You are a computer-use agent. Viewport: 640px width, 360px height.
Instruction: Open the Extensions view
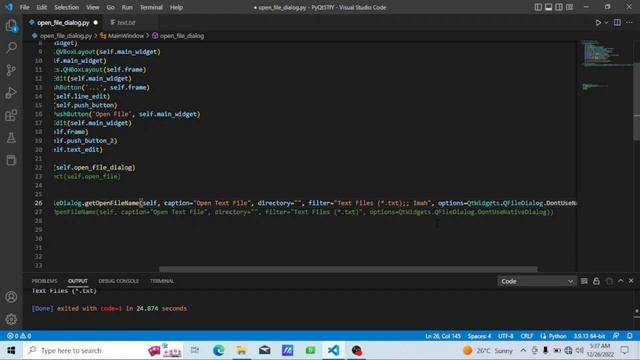pos(11,115)
